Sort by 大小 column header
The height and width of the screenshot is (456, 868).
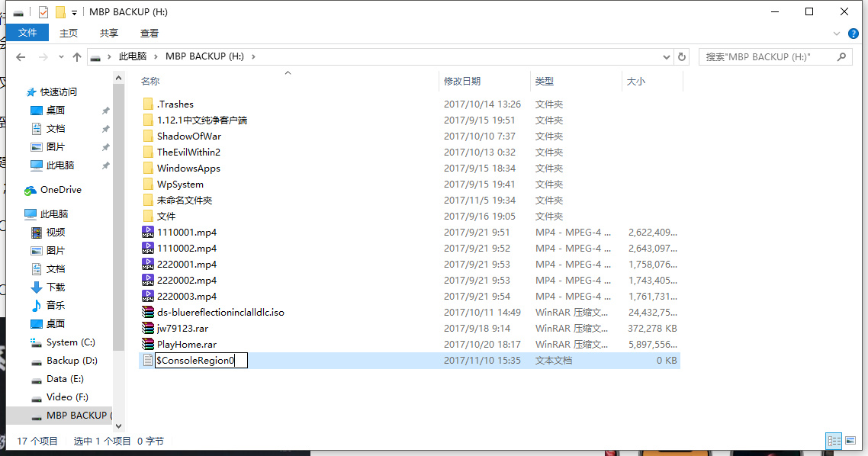pyautogui.click(x=636, y=82)
